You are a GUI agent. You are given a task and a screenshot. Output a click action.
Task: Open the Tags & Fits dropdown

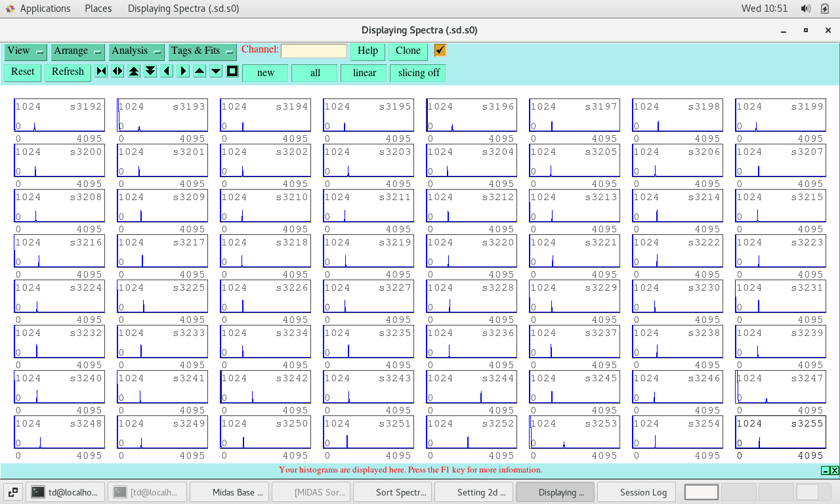pos(202,51)
